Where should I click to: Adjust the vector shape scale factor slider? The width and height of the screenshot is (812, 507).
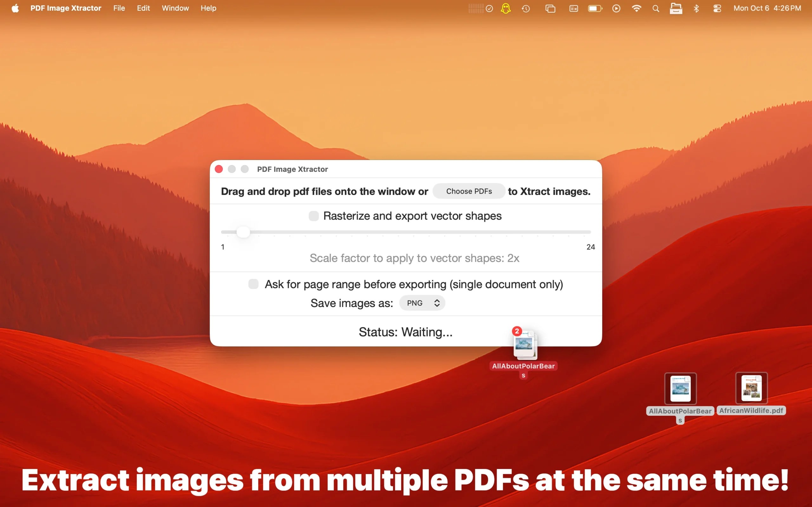tap(243, 232)
